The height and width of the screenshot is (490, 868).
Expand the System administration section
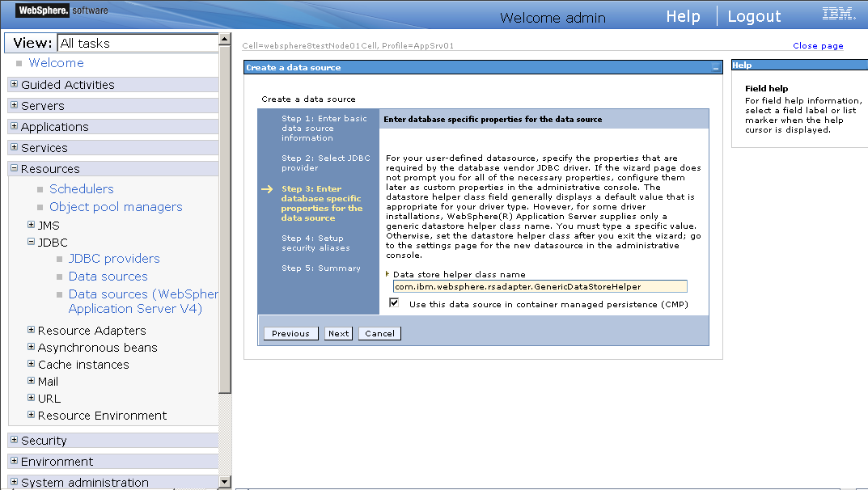pos(13,482)
